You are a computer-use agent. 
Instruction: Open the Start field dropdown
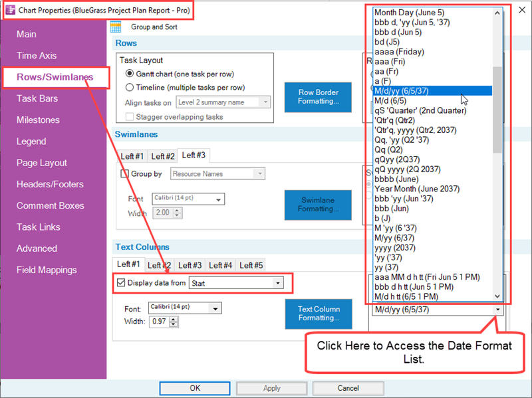coord(279,283)
